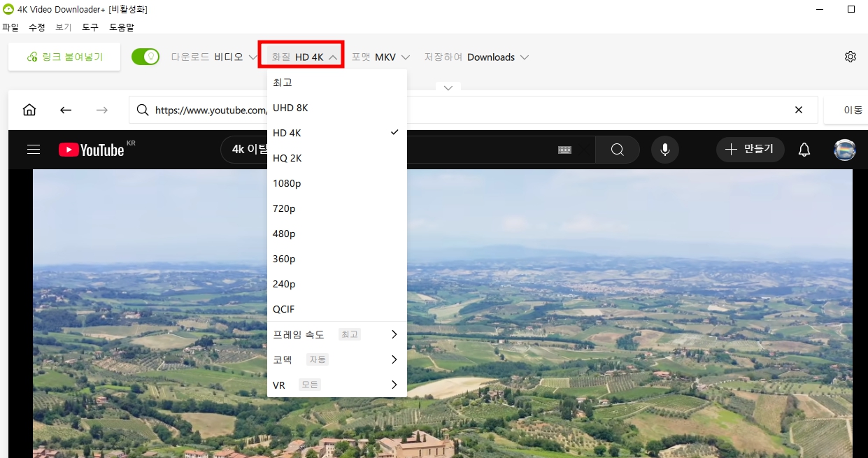Open the 다운로드 비디오 type dropdown
The height and width of the screenshot is (458, 868).
coord(215,57)
